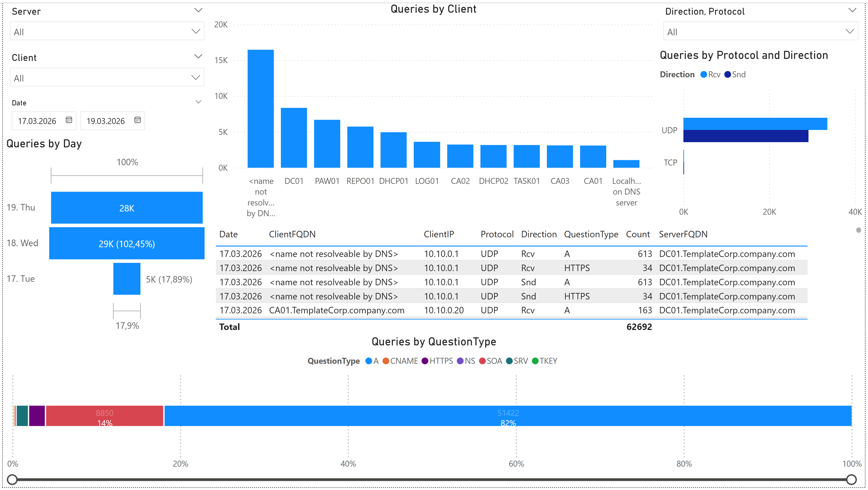Click the right zoom slider handle
Viewport: 868px width, 490px height.
click(851, 480)
